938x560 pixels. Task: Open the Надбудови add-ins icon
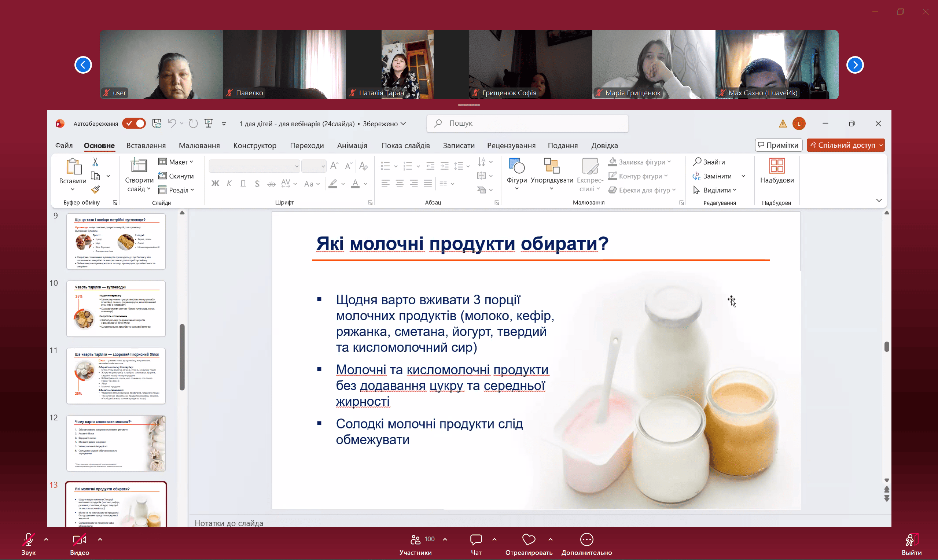(777, 166)
